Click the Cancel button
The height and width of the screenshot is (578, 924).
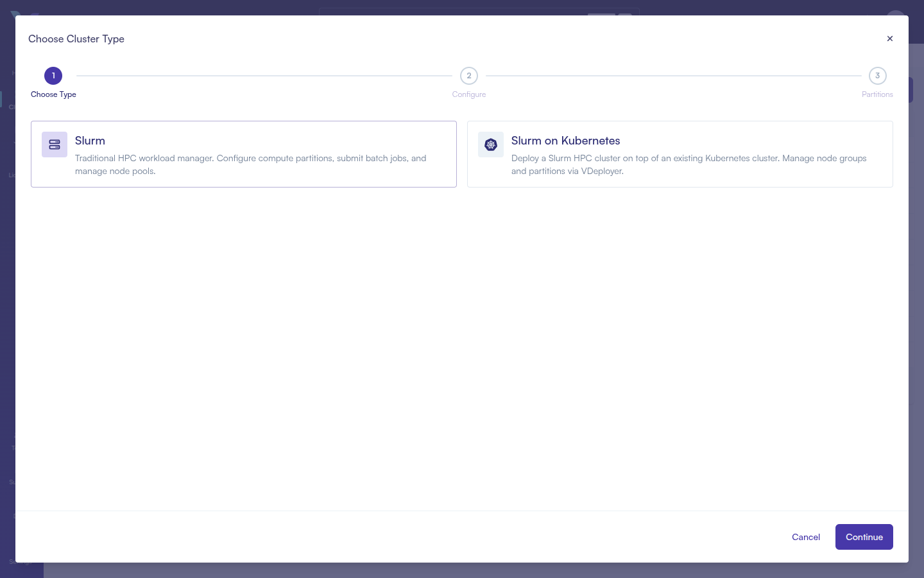(806, 537)
